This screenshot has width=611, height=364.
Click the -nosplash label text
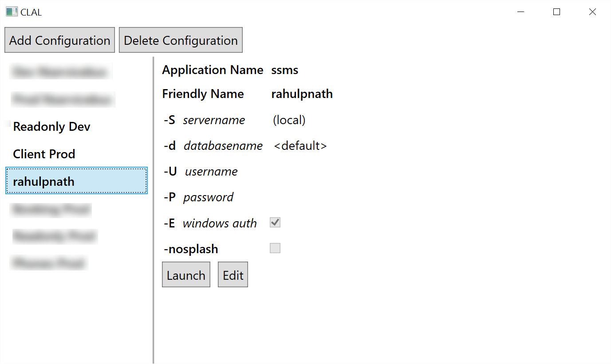click(x=191, y=249)
